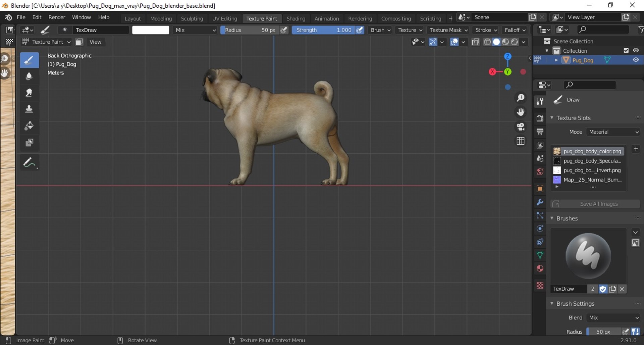Viewport: 644px width, 345px height.
Task: Unlink the TexDraw brush with X
Action: [622, 289]
